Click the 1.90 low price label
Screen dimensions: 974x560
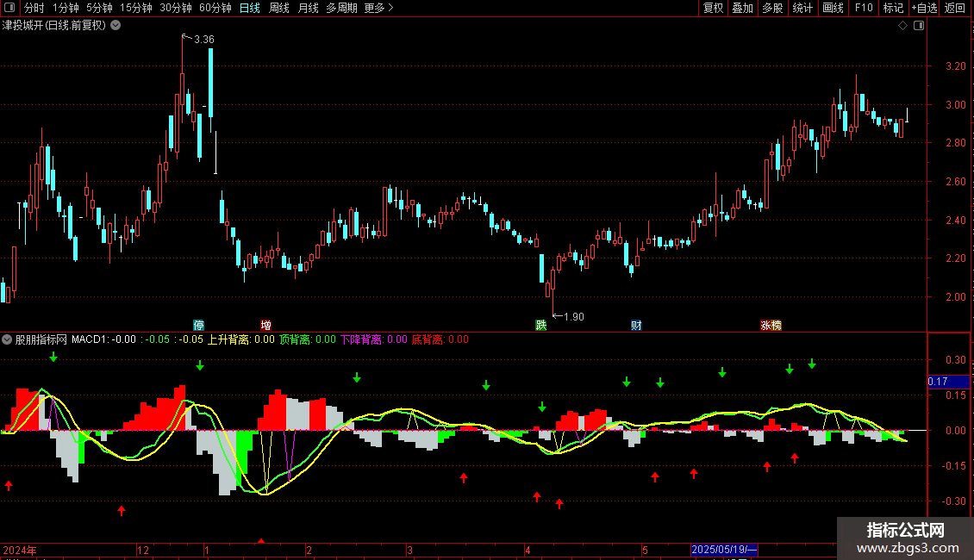coord(573,317)
